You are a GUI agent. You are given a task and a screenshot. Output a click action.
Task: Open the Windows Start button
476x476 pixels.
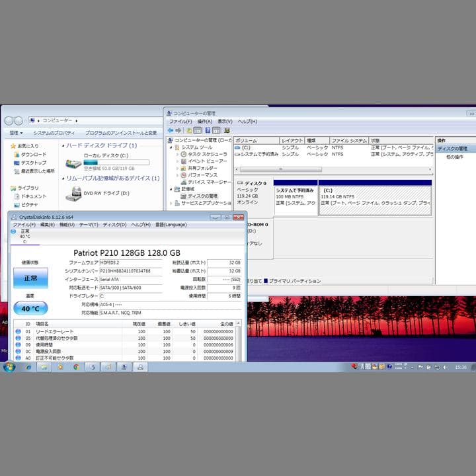9,367
